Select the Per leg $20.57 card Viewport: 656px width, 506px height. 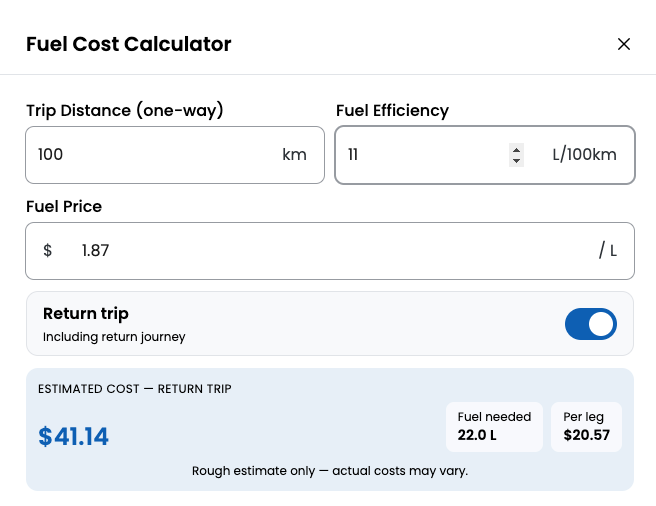click(586, 427)
